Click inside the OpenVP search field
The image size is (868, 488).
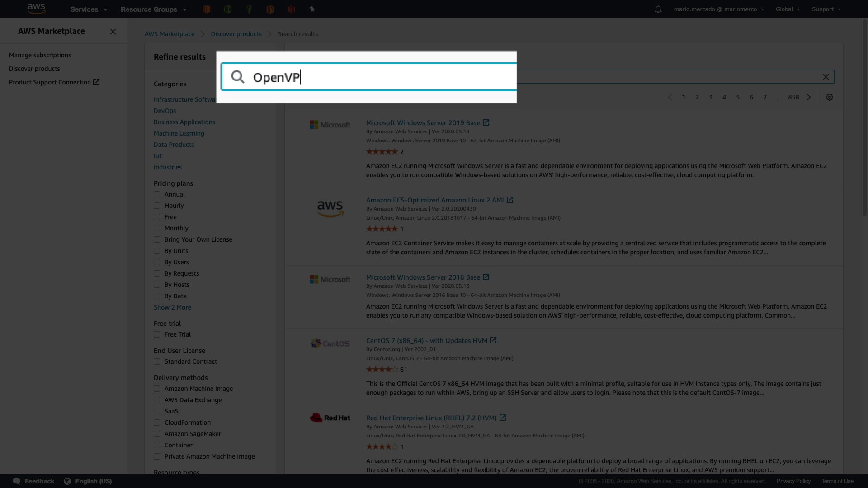(384, 77)
